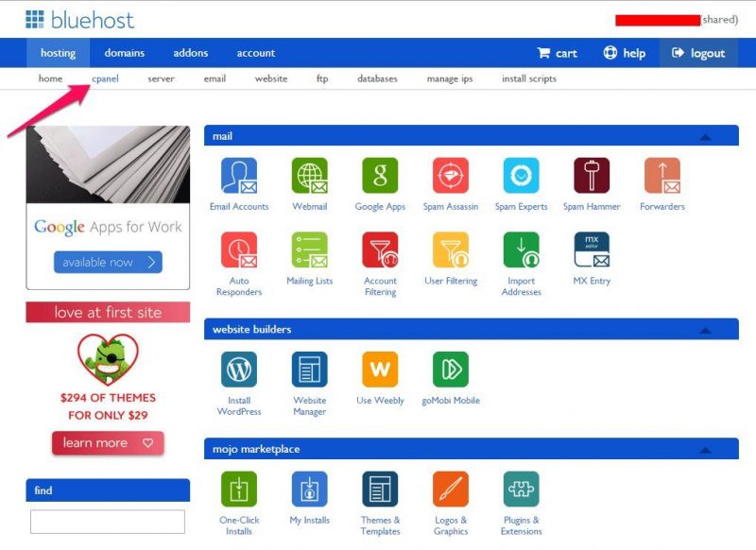This screenshot has height=550, width=756.
Task: Click learn more on the themes offer
Action: pos(107,442)
